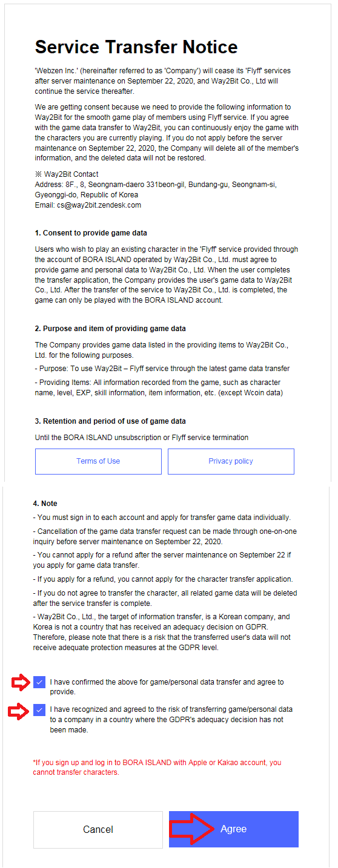Select the Service Transfer Notice heading
The image size is (338, 868).
point(136,47)
